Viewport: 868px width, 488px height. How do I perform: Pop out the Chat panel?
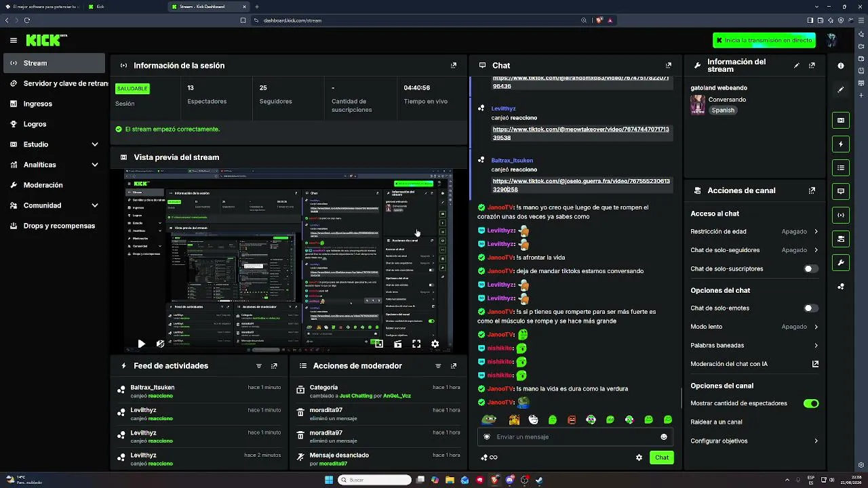coord(669,66)
